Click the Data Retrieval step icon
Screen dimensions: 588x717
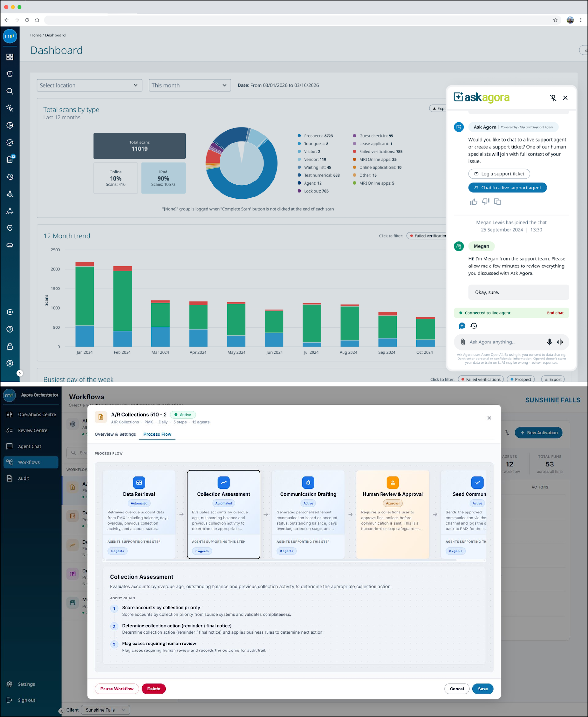click(x=139, y=482)
